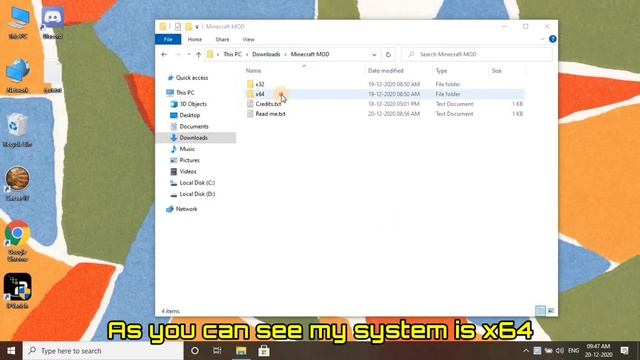Open Microsoft Store from taskbar

click(x=264, y=351)
